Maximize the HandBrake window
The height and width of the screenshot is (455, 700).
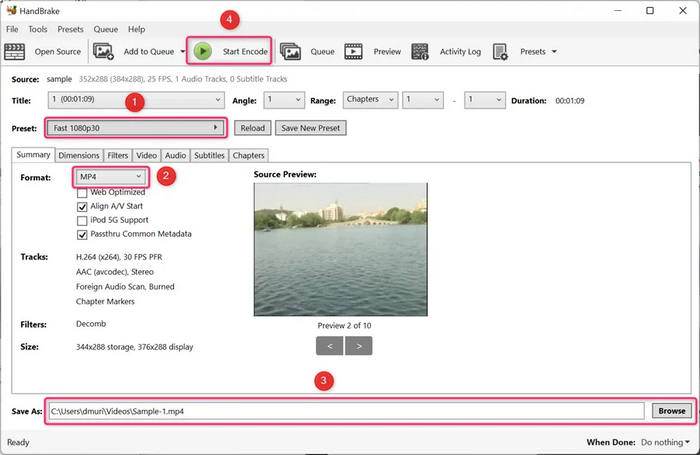click(650, 10)
